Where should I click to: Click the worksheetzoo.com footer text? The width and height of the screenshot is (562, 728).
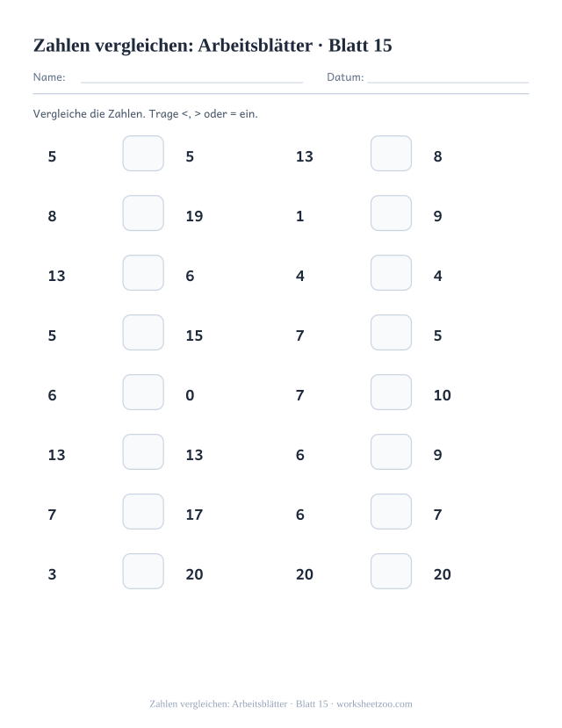(x=374, y=704)
